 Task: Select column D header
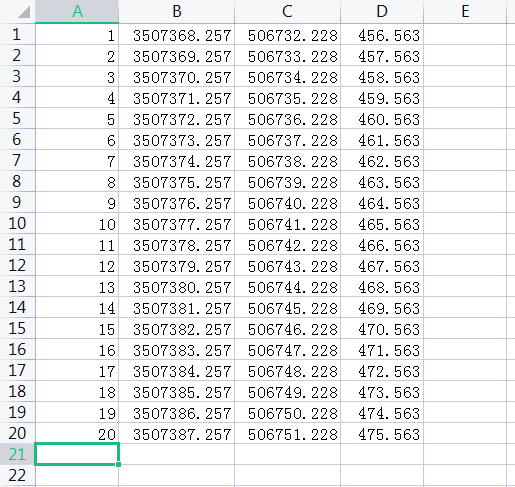(x=382, y=11)
